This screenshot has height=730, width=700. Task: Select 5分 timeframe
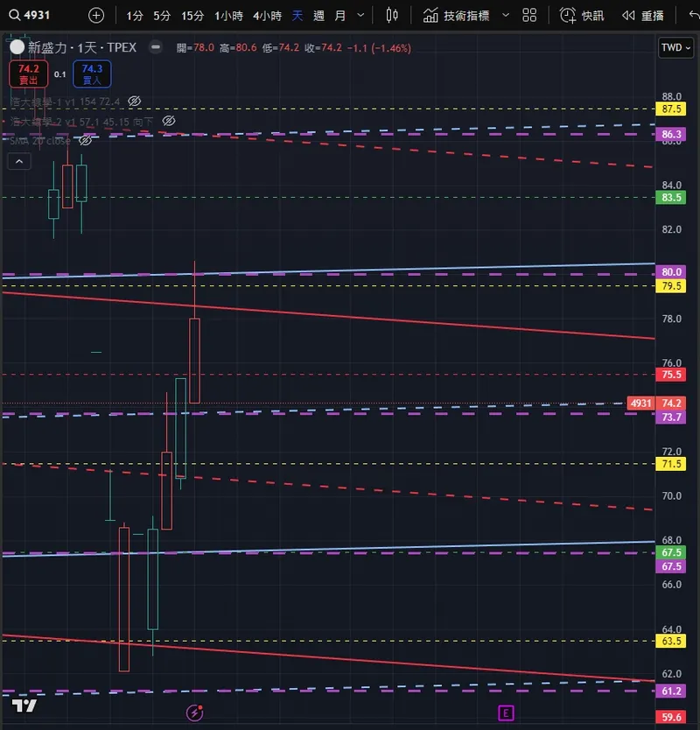point(162,16)
